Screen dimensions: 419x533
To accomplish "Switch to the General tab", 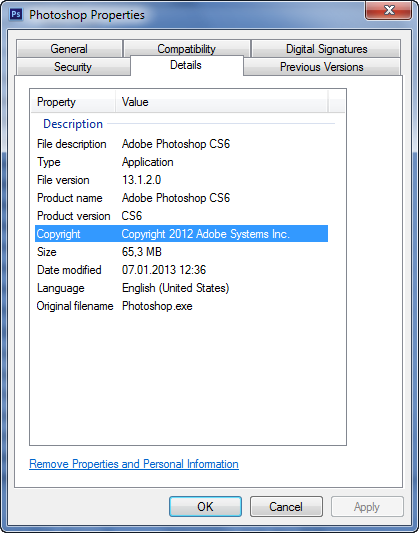I will [x=69, y=49].
